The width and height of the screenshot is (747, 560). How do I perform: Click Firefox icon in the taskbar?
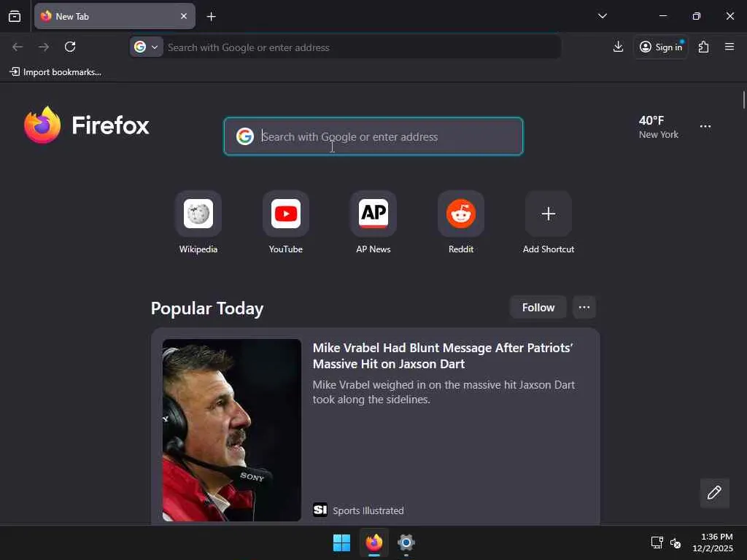pos(374,542)
